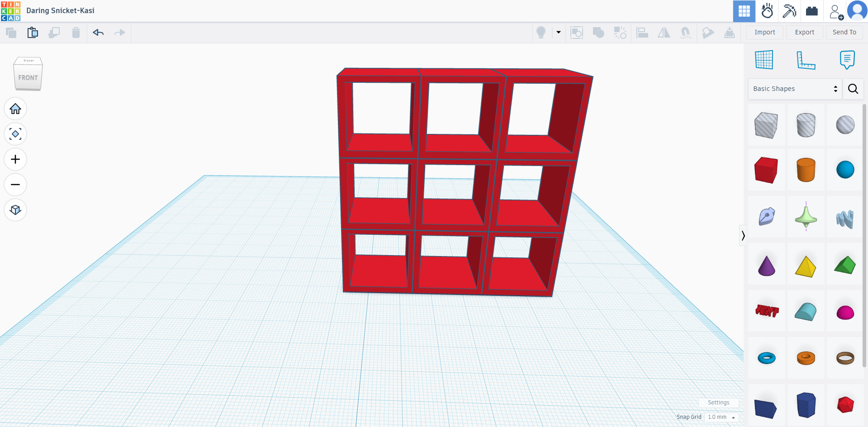Select the striped hole Box shape
Image resolution: width=868 pixels, height=427 pixels.
click(x=766, y=125)
